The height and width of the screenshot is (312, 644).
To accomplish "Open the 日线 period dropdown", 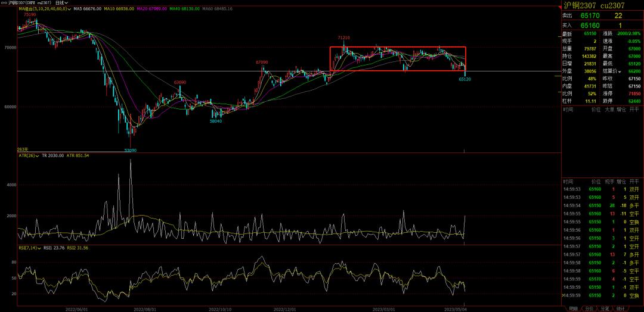I will coord(61,3).
